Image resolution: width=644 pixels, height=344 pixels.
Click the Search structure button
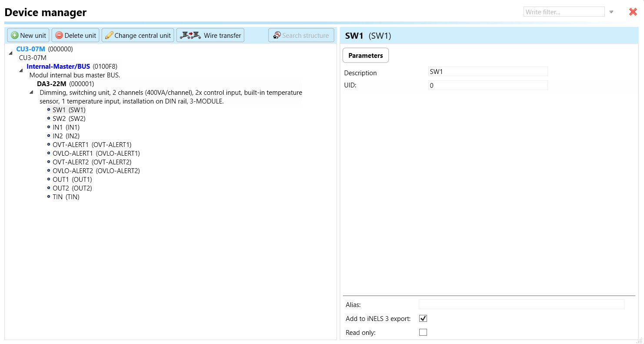point(301,35)
